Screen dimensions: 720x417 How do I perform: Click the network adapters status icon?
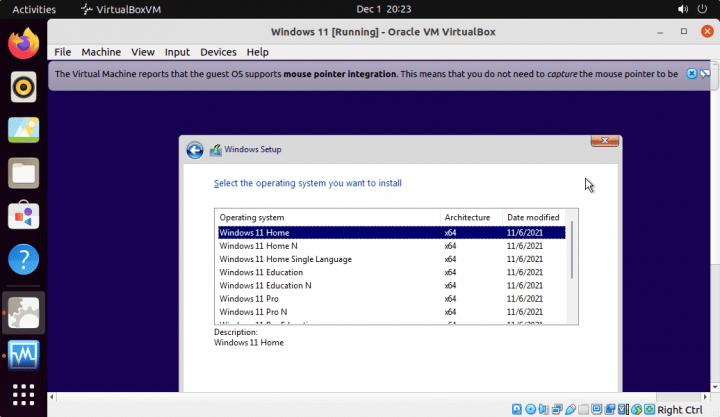[x=557, y=409]
